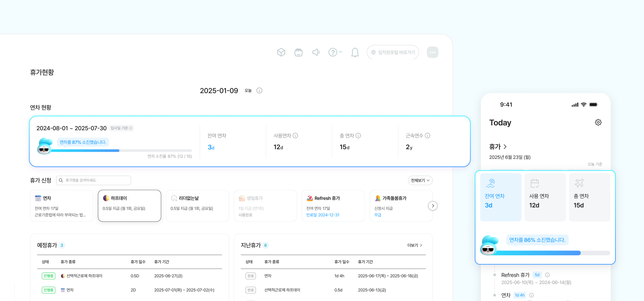Expand the 휴가 section on the mobile Today screen

(x=505, y=147)
